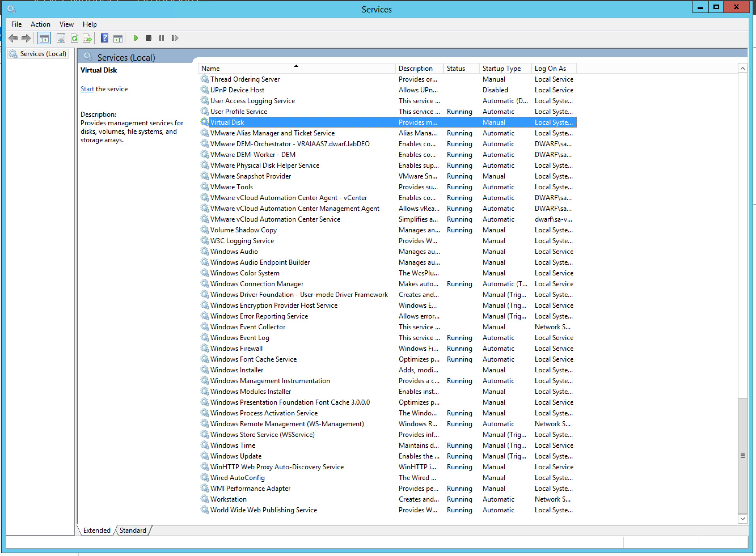Viewport: 756px width, 556px height.
Task: Click gear icon beside Volume Shadow Copy
Action: click(x=204, y=230)
